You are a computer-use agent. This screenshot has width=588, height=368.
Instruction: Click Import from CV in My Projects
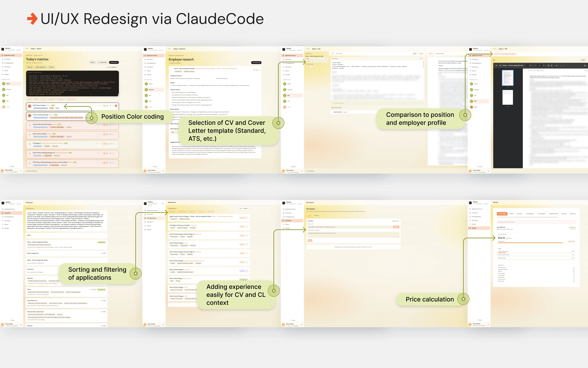(x=395, y=221)
